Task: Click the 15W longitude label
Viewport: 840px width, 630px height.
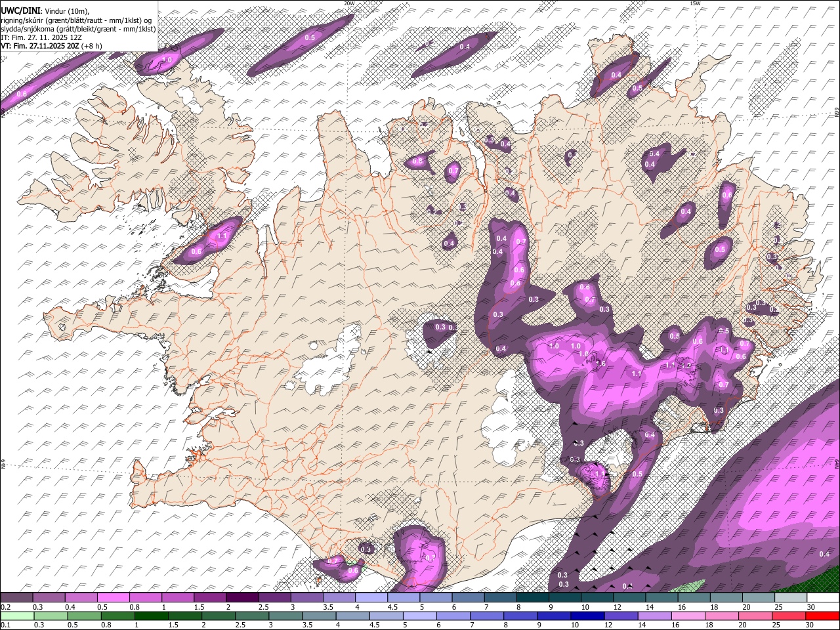Action: 695,3
